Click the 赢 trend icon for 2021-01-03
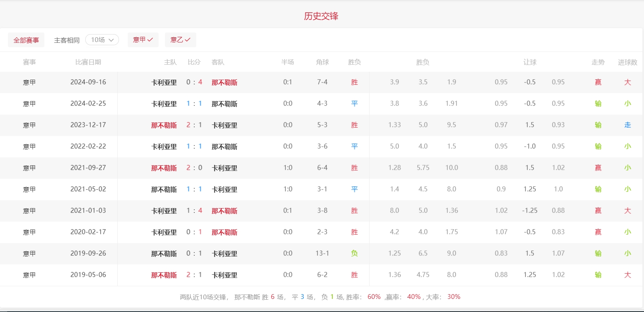This screenshot has height=312, width=644. (x=598, y=211)
